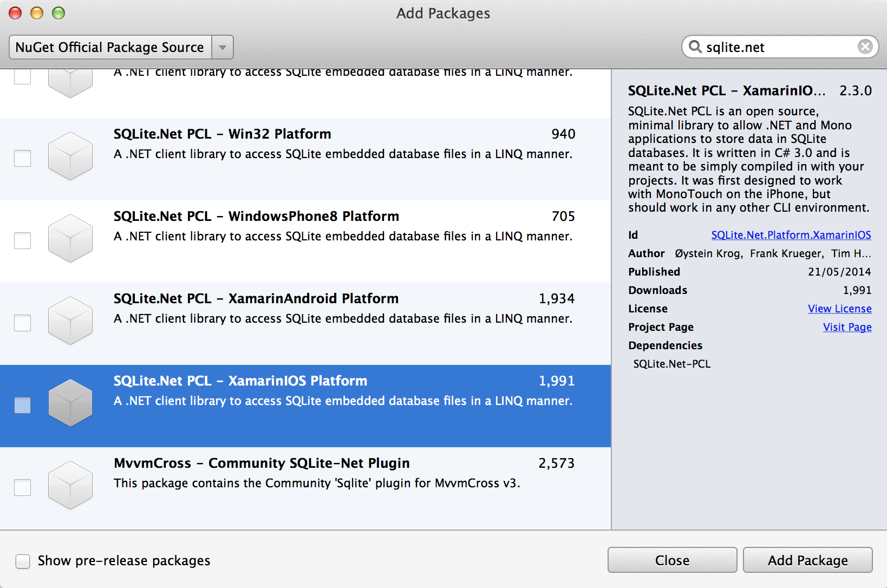The height and width of the screenshot is (588, 887).
Task: Open the Visit Page project link
Action: (847, 327)
